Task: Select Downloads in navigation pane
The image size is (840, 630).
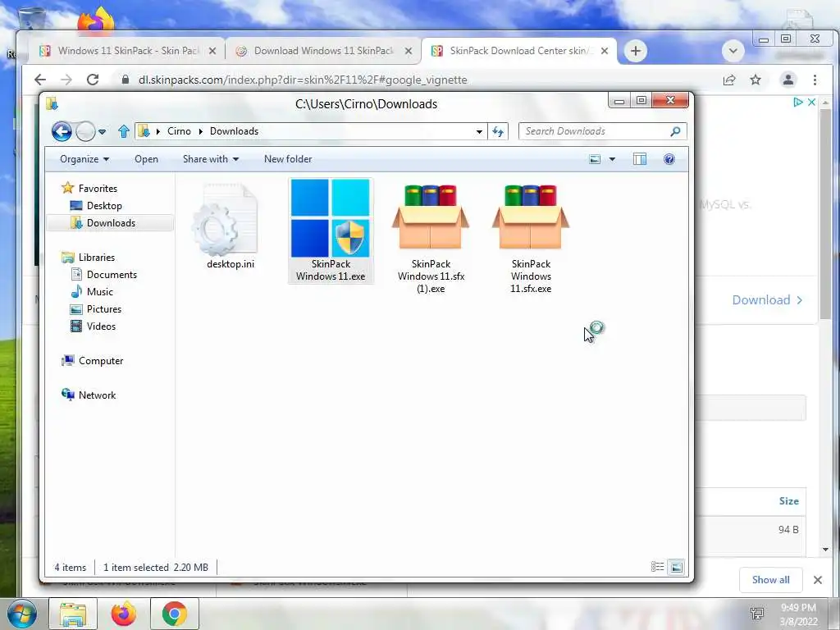Action: [x=111, y=223]
